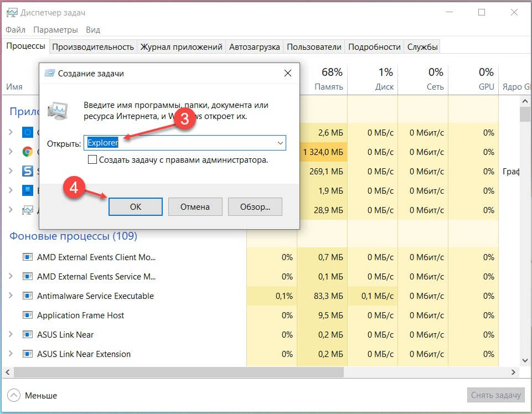Click AMD External Events Service process icon
Viewport: 532px width, 414px height.
[x=28, y=276]
